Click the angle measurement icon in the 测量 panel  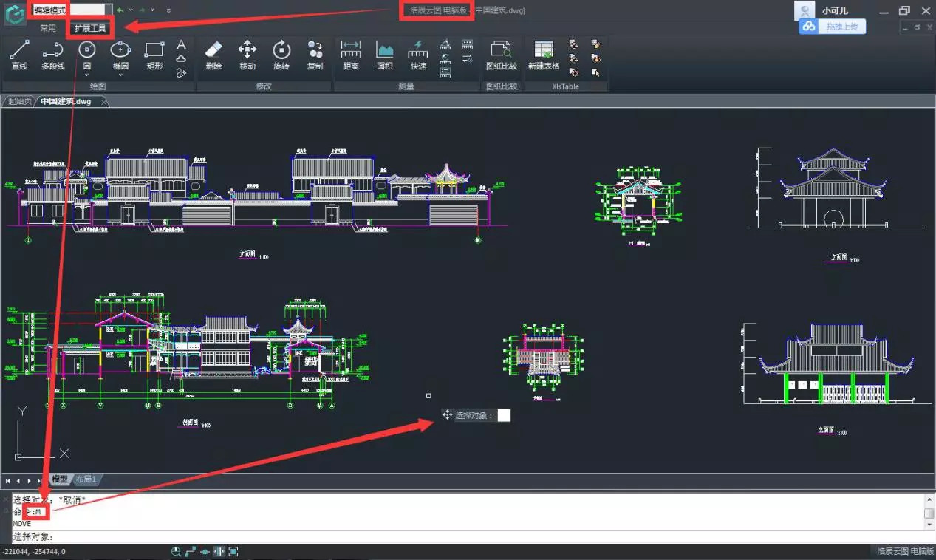445,45
